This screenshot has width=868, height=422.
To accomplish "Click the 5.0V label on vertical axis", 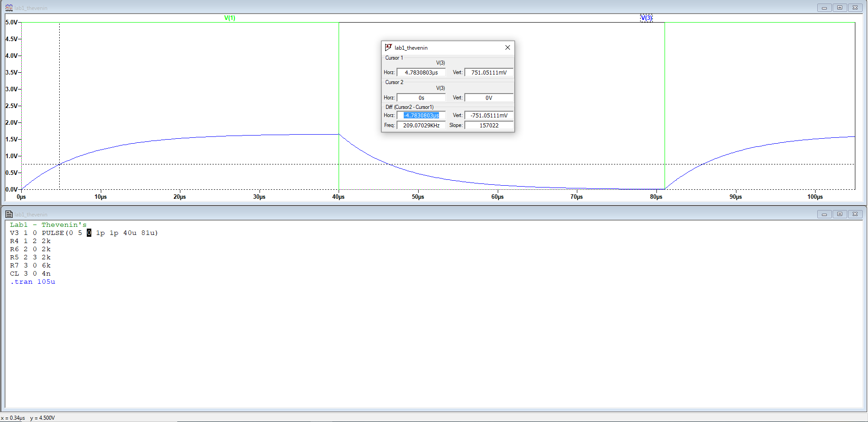I will [11, 22].
